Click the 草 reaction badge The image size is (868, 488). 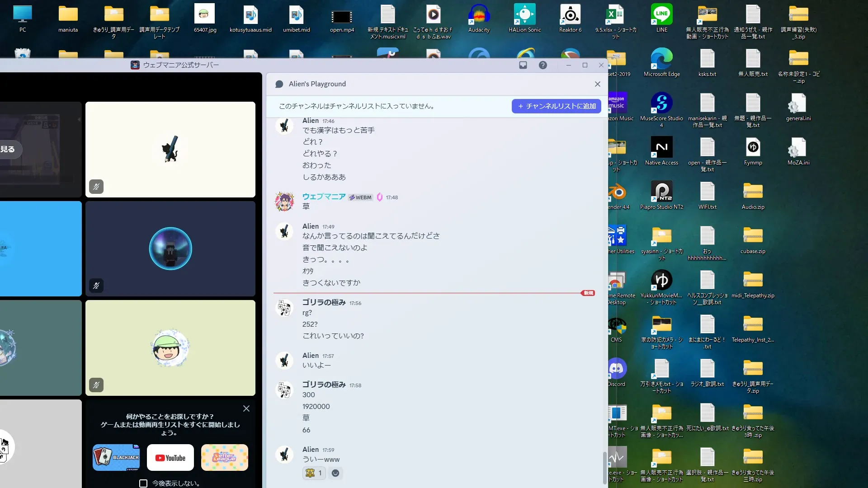point(314,473)
